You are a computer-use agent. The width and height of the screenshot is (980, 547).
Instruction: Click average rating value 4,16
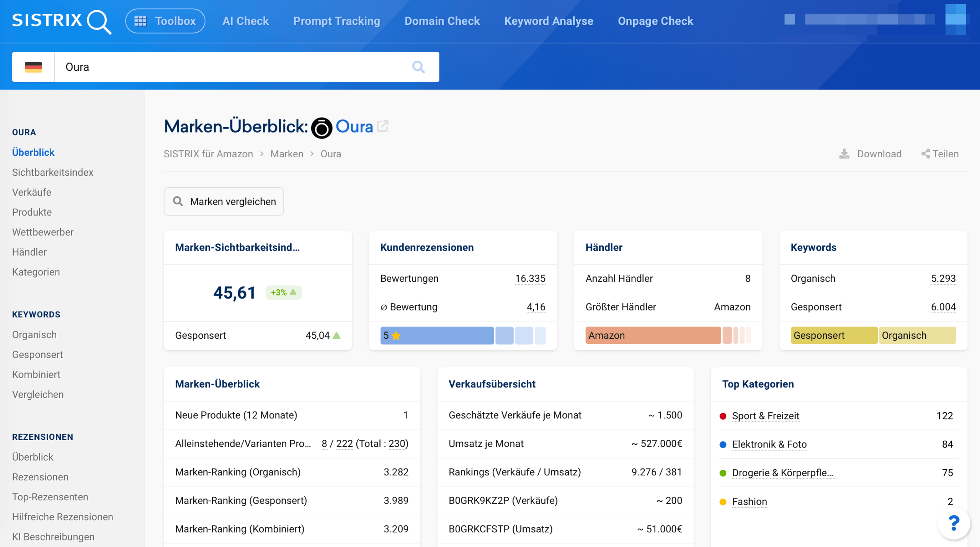536,307
